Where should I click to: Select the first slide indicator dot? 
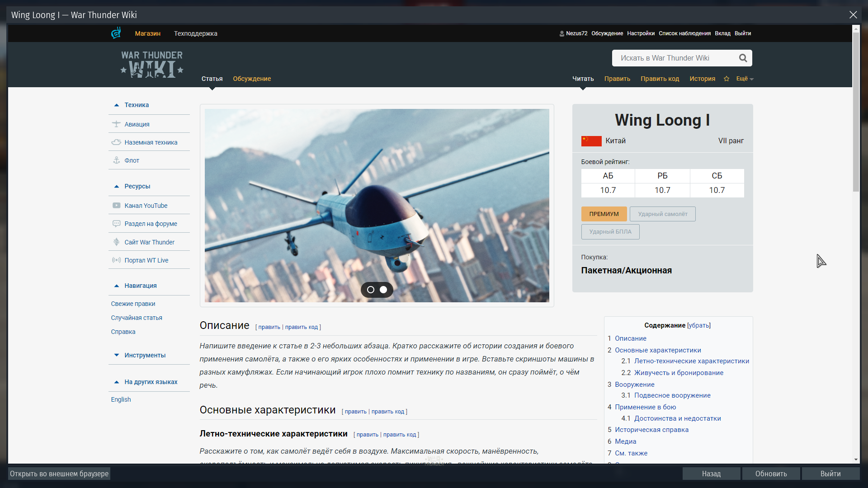pyautogui.click(x=371, y=290)
